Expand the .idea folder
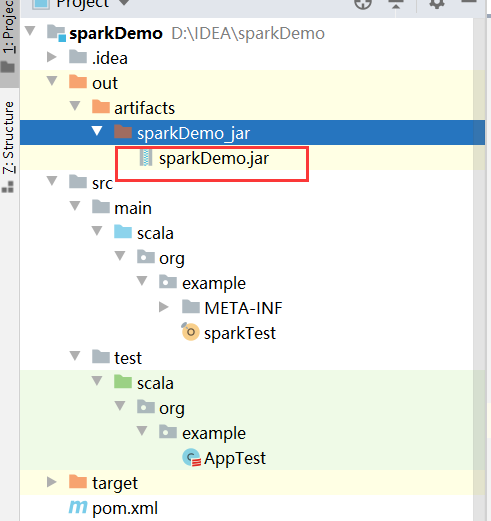The height and width of the screenshot is (521, 491). pos(52,57)
